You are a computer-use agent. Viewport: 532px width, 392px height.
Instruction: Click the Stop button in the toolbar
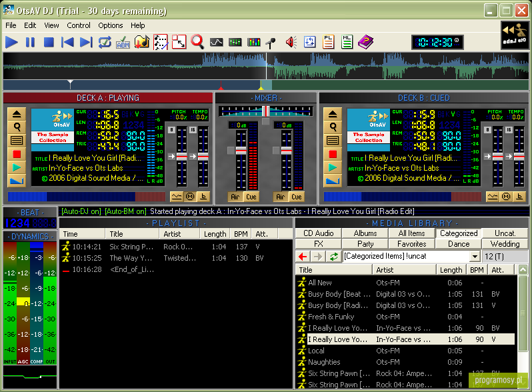pyautogui.click(x=49, y=42)
